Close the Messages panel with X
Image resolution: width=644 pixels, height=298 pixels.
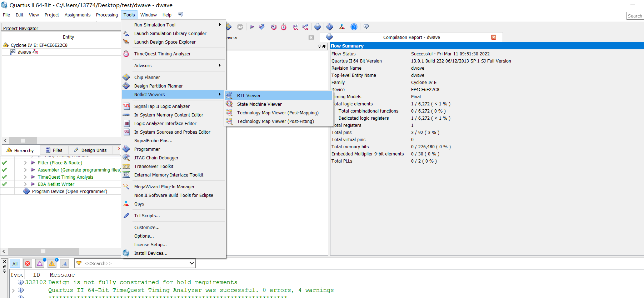coord(4,261)
